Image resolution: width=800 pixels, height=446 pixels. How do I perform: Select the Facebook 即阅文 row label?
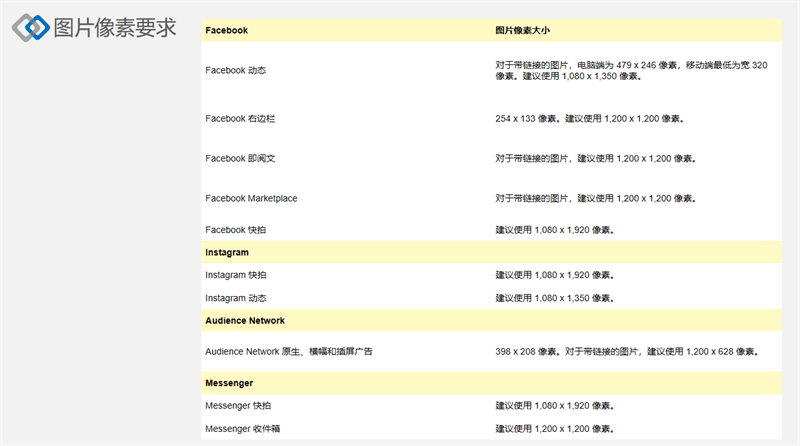240,158
